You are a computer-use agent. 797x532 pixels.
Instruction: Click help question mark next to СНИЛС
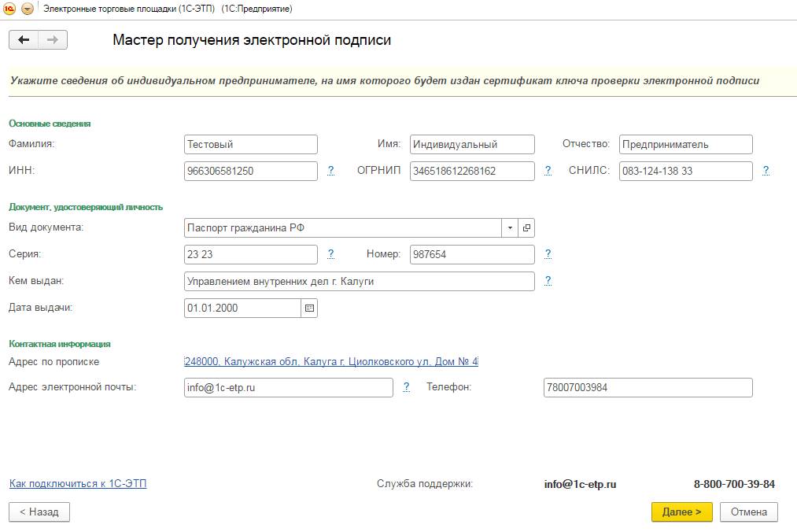(x=766, y=171)
